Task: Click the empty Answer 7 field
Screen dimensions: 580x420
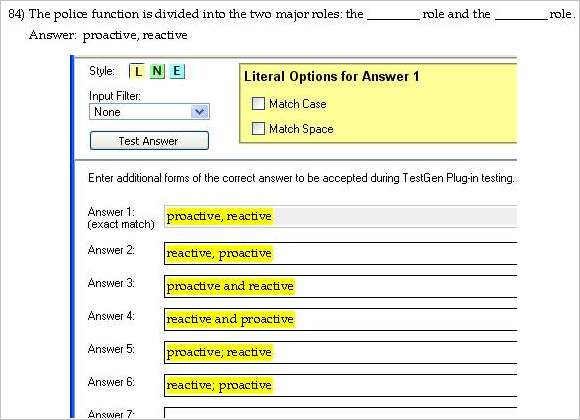Action: pos(340,413)
